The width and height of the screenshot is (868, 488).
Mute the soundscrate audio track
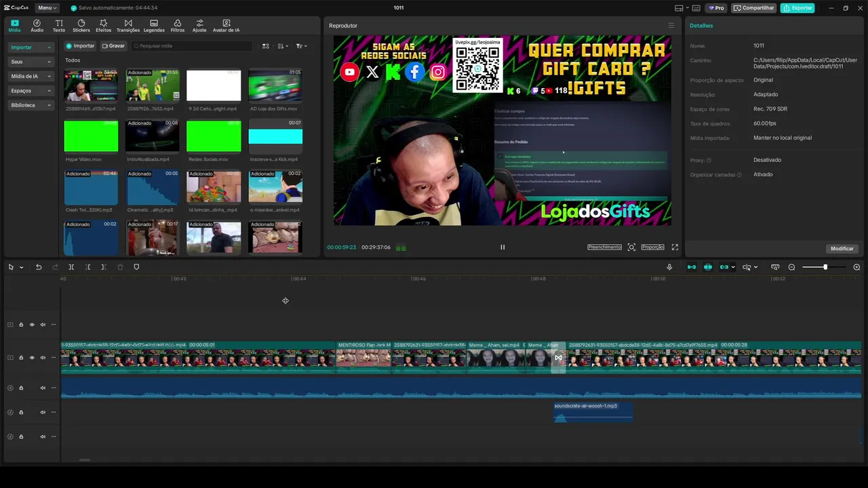(43, 412)
